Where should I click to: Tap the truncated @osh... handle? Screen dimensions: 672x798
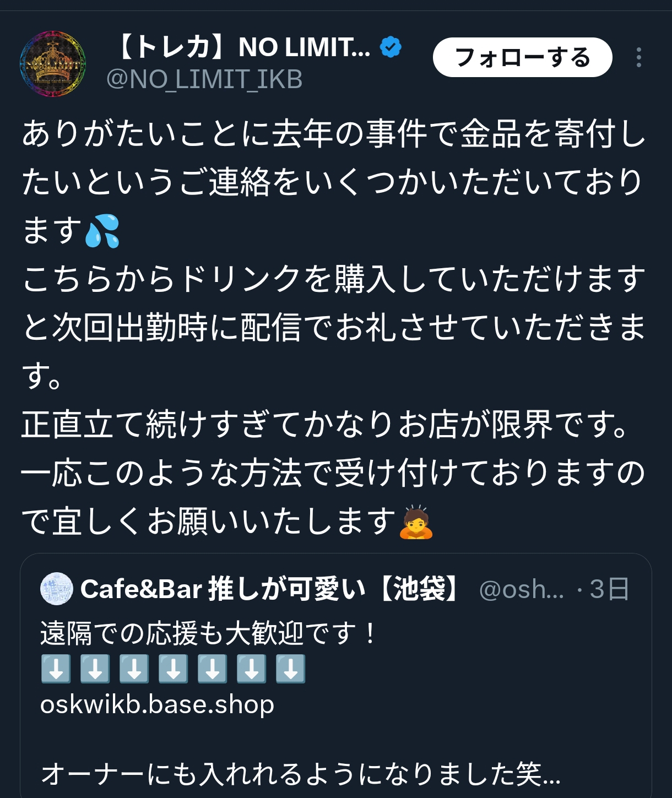pyautogui.click(x=521, y=589)
